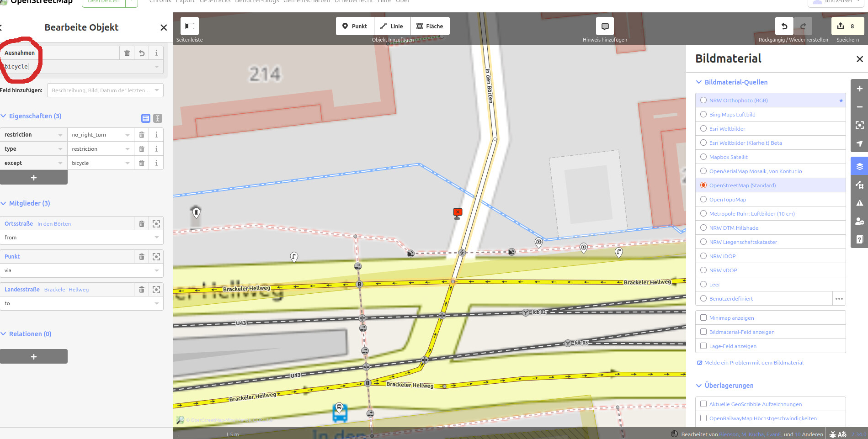
Task: Switch tag editor to list view
Action: (146, 118)
